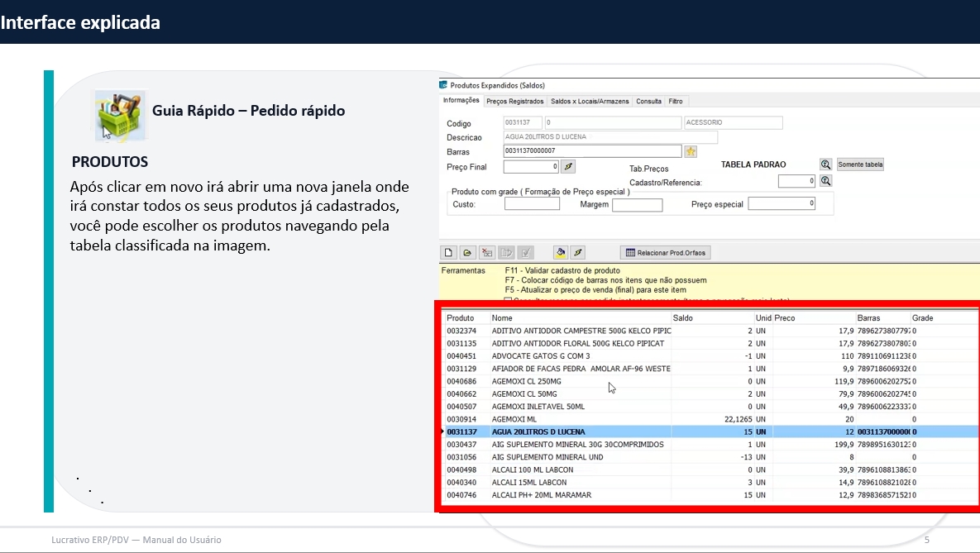
Task: Select the AGEMOXI CL 250MG product row
Action: (579, 382)
